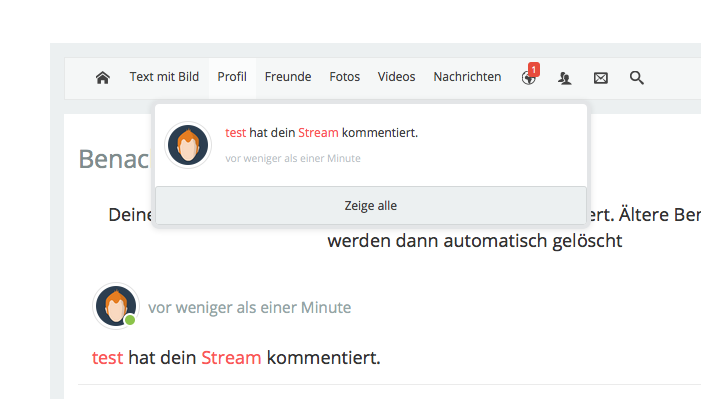Click Stream link in notification popup

pos(318,133)
